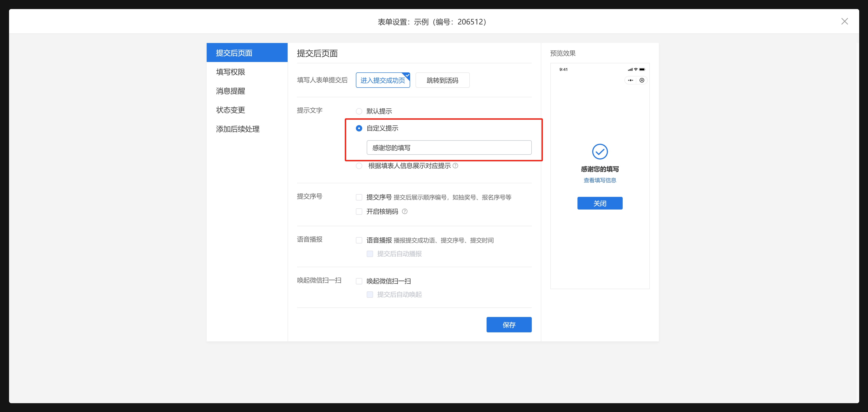868x412 pixels.
Task: Click the 关闭 button in preview
Action: tap(600, 203)
